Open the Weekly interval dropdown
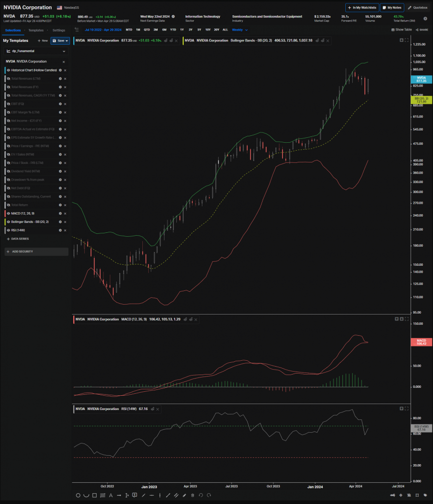433x504 pixels. tap(240, 30)
